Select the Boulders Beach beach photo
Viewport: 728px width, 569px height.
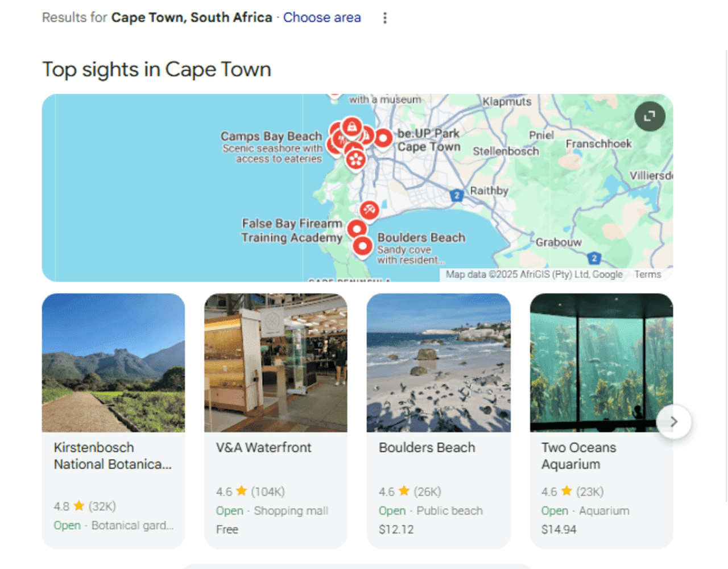pos(439,362)
